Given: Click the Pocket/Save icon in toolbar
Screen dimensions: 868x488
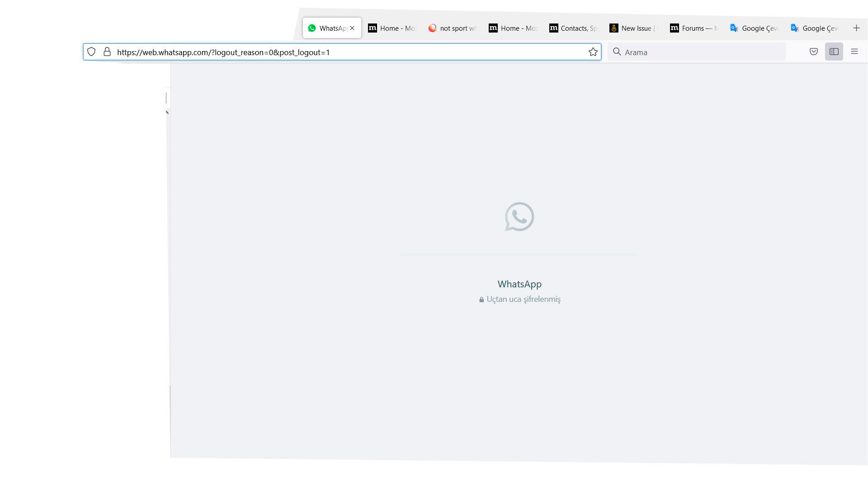Looking at the screenshot, I should click(813, 52).
